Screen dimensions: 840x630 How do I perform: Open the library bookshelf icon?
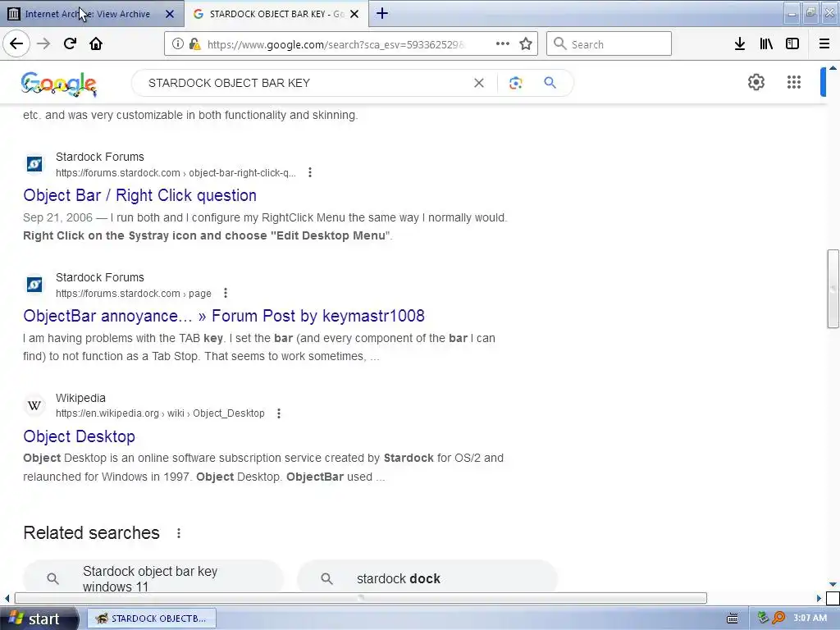coord(766,44)
